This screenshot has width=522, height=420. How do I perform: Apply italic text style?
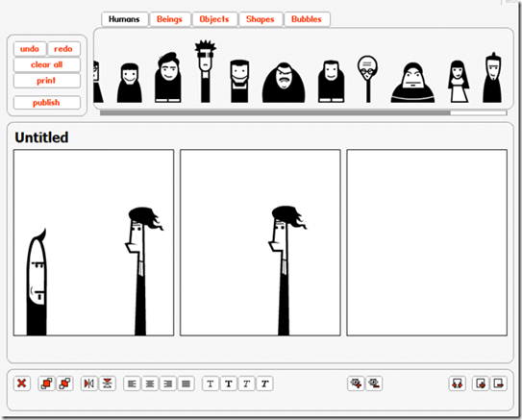(246, 383)
